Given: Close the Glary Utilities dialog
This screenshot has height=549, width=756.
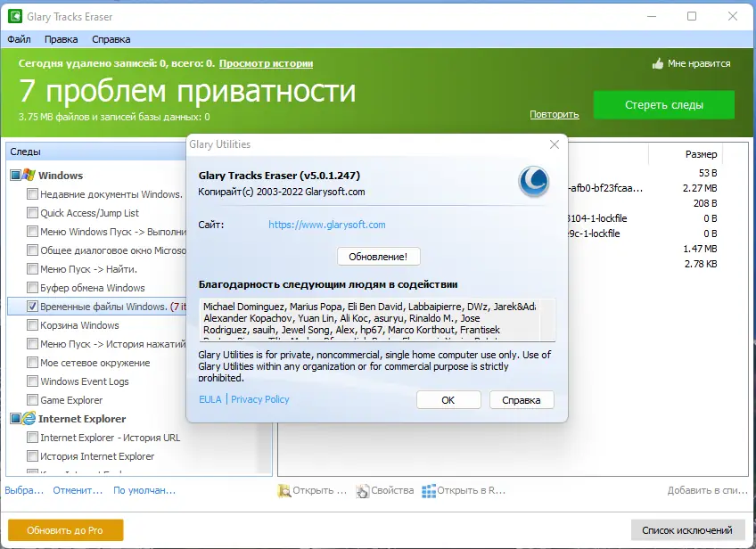Looking at the screenshot, I should (x=555, y=144).
